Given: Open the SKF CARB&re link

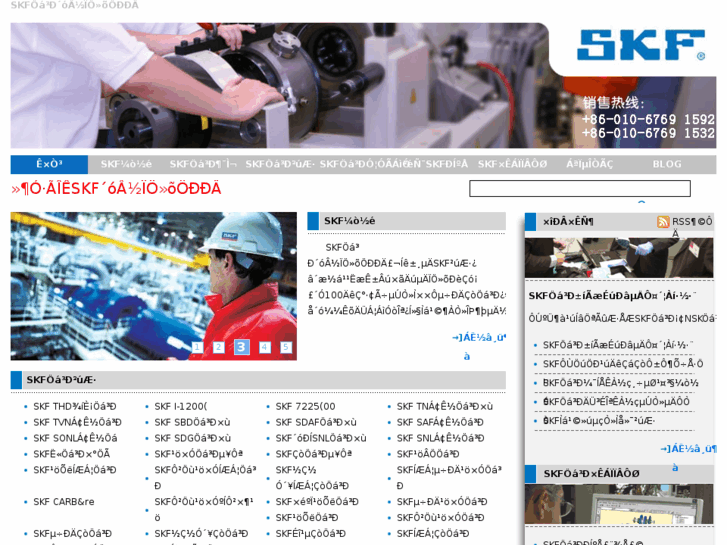Looking at the screenshot, I should [64, 502].
